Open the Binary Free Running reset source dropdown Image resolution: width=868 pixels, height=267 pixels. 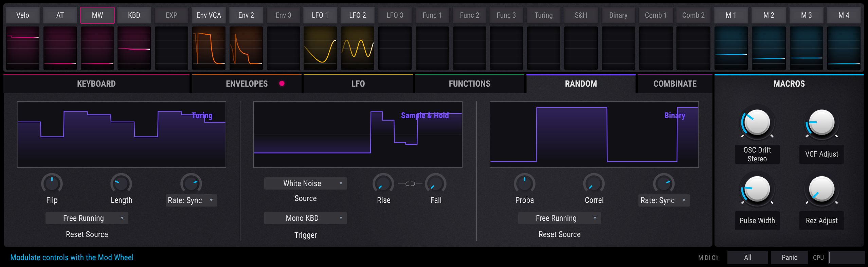560,218
